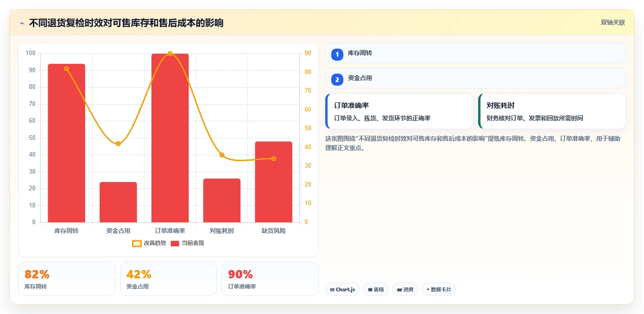644x314 pixels.
Task: Click the red 库存周转 bar
Action: pyautogui.click(x=66, y=143)
